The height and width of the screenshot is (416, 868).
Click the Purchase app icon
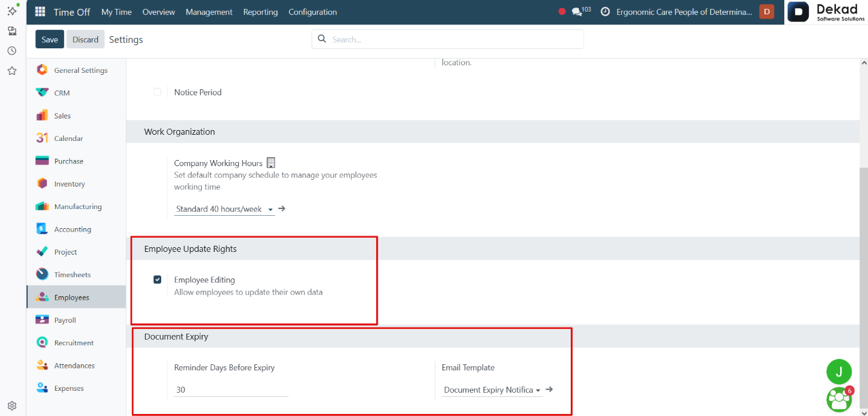[x=42, y=161]
